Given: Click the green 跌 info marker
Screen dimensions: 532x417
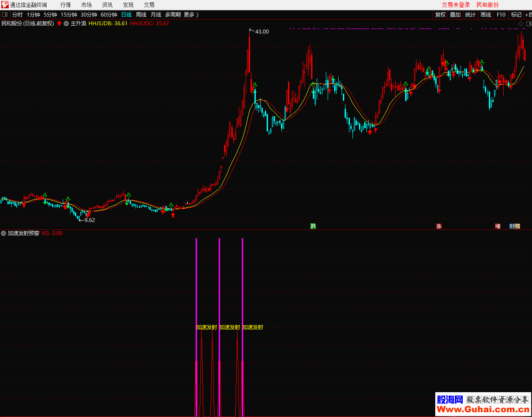Looking at the screenshot, I should coord(313,226).
